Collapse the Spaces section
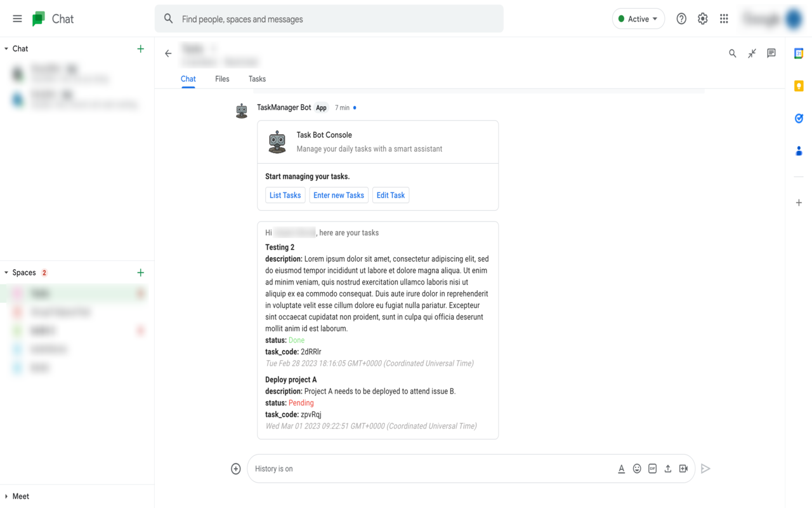This screenshot has height=508, width=812. 8,272
